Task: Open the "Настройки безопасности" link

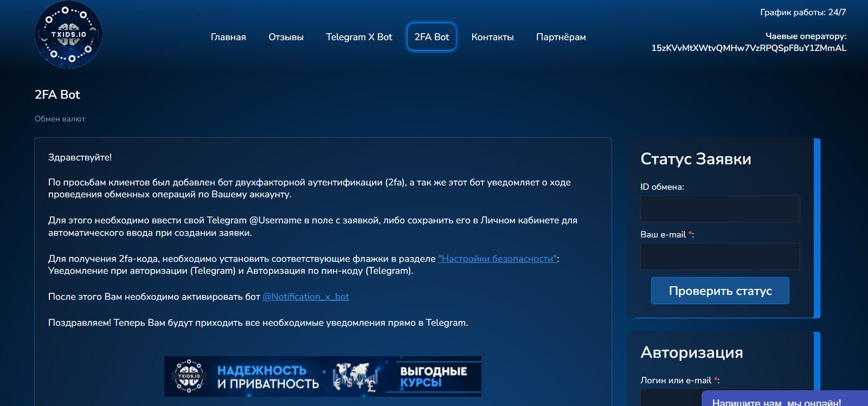Action: 498,259
